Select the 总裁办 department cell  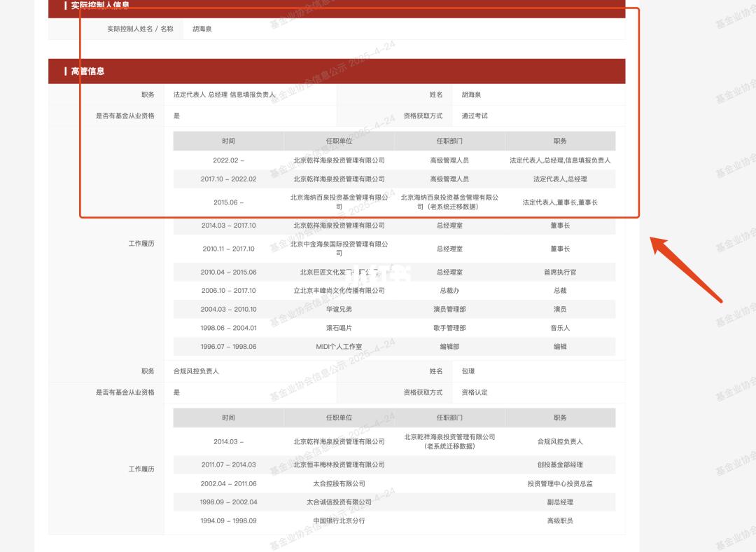(x=449, y=291)
